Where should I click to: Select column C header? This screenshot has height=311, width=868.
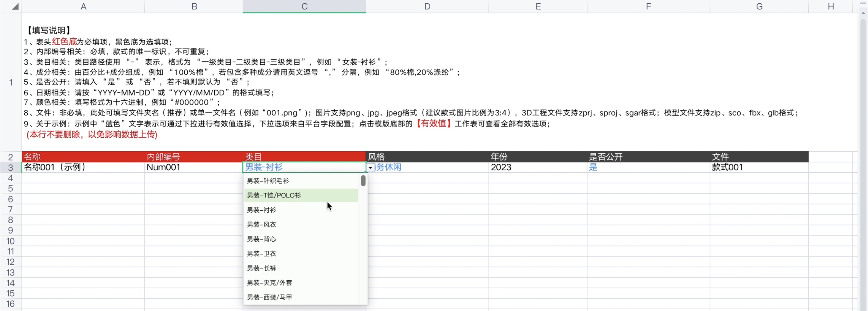tap(304, 6)
